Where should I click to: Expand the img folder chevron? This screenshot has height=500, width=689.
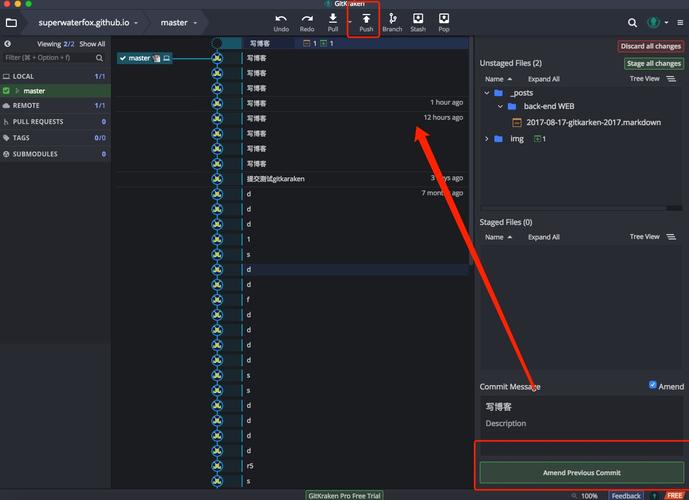click(486, 139)
